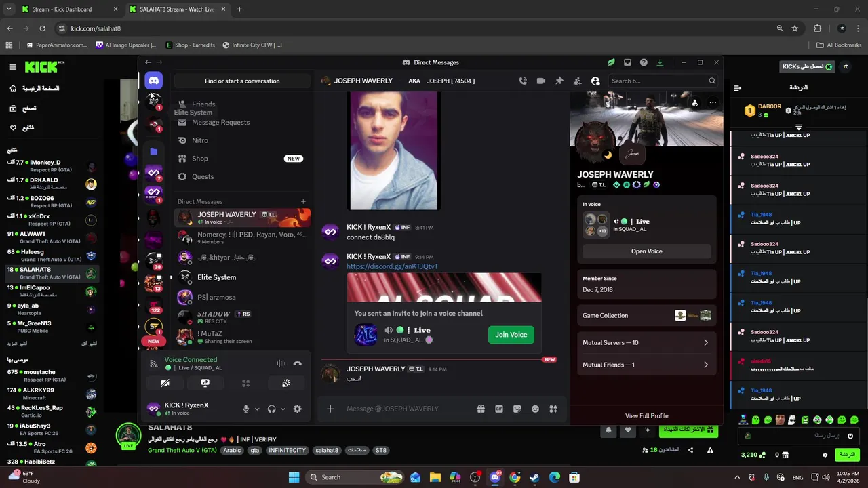
Task: Open the discord.gg/anKTJQtvT invite link
Action: coord(392,266)
